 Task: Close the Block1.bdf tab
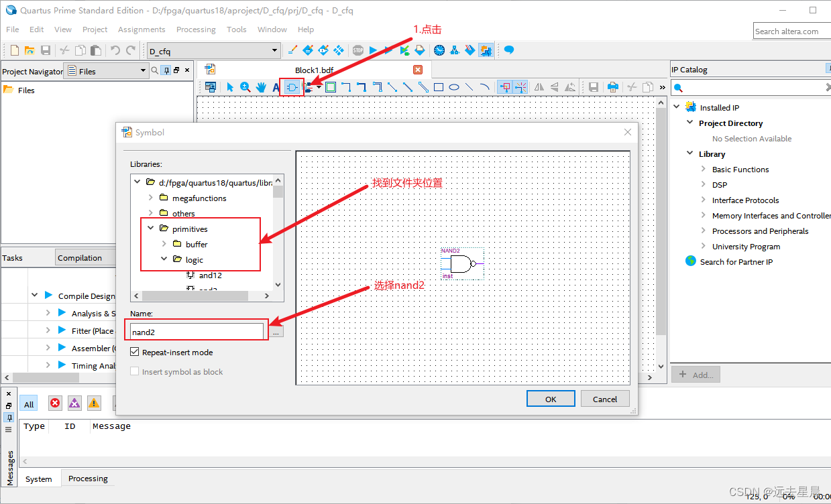418,70
